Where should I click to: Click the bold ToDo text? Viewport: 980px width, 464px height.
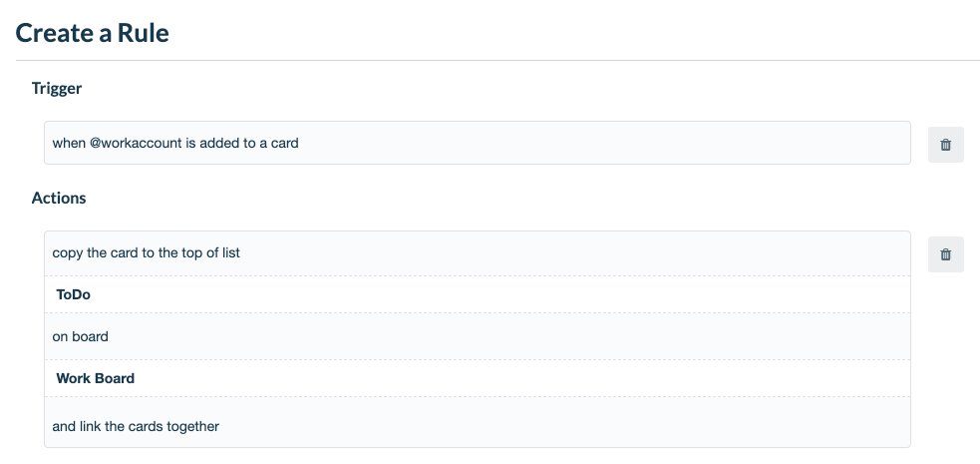click(73, 294)
